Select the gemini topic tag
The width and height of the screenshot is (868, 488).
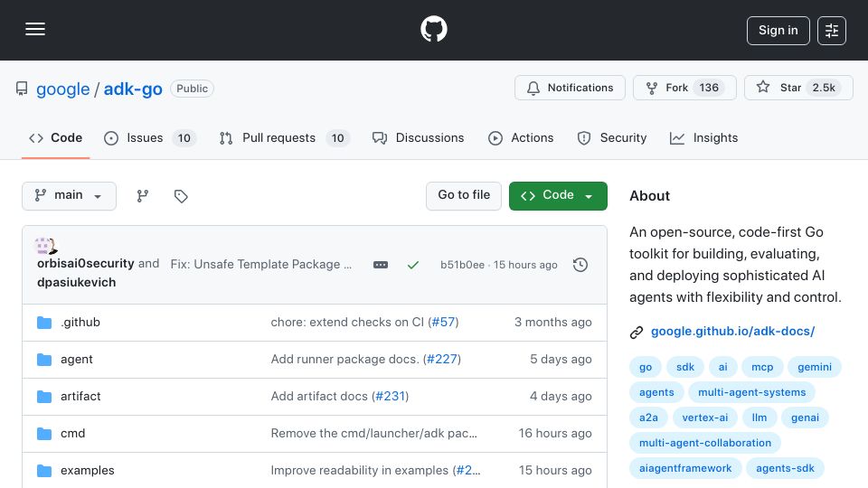click(x=815, y=367)
